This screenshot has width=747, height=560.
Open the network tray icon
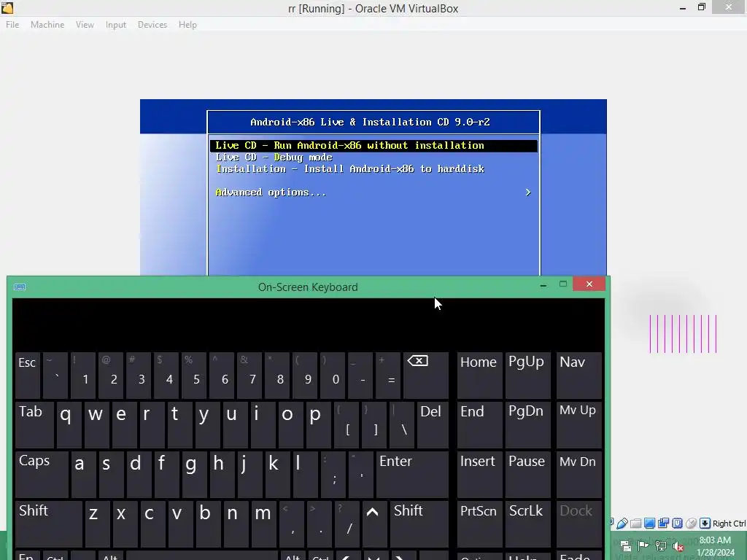point(661,545)
